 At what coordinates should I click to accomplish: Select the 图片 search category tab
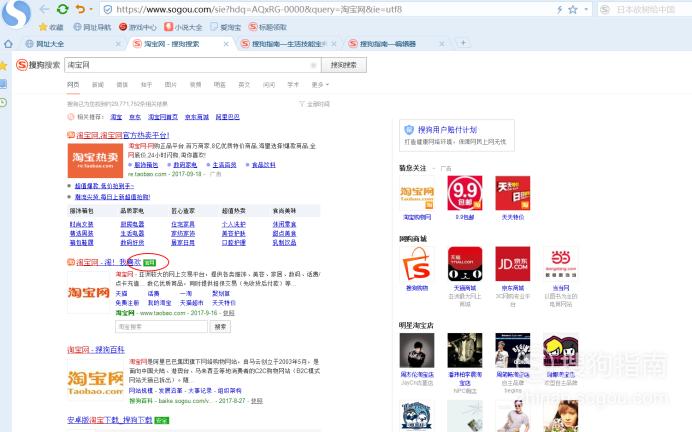click(170, 84)
